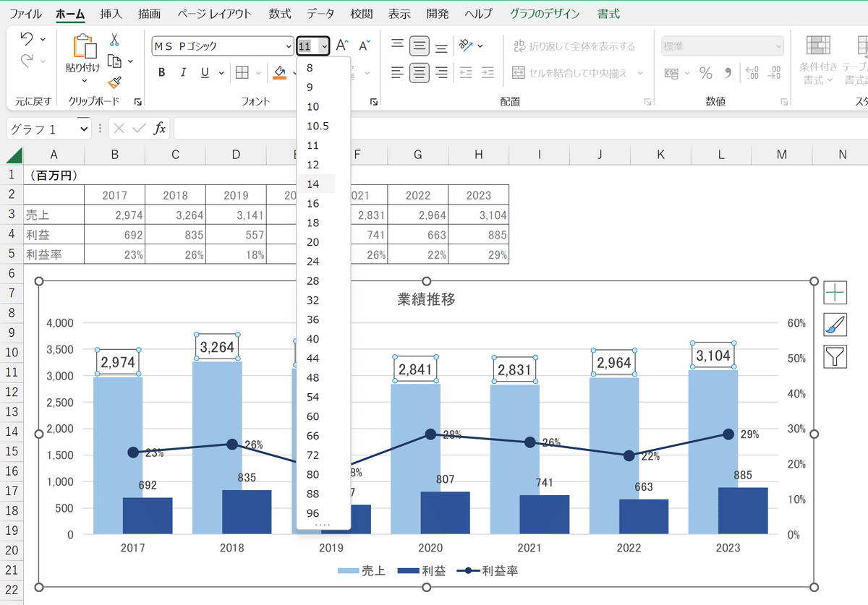
Task: Expand the paste options arrow under 貼り付け
Action: pos(84,80)
